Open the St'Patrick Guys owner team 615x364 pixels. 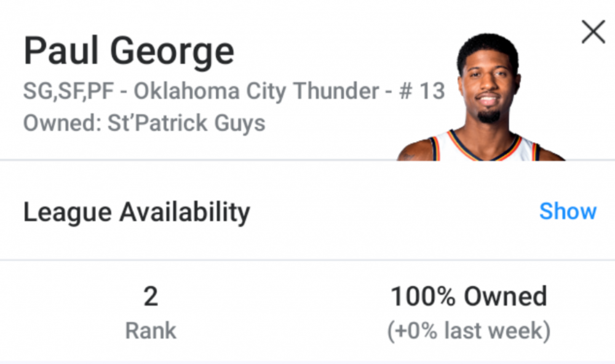point(186,123)
